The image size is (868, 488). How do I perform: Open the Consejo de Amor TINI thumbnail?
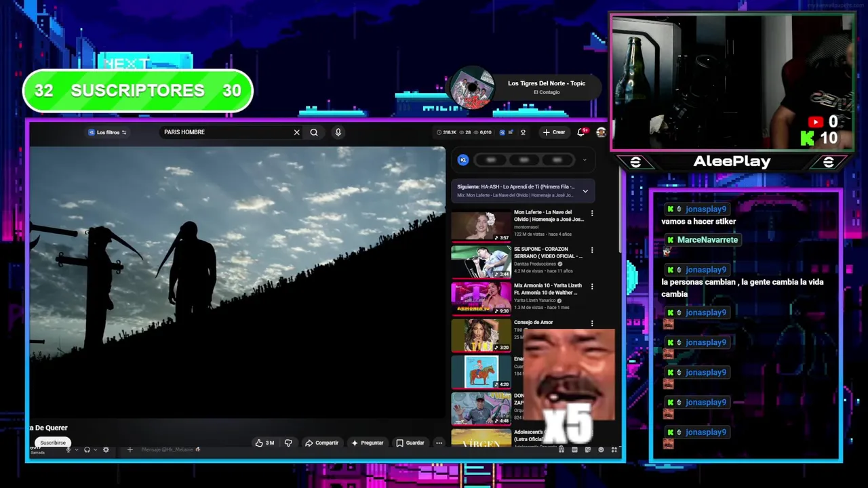pyautogui.click(x=481, y=335)
